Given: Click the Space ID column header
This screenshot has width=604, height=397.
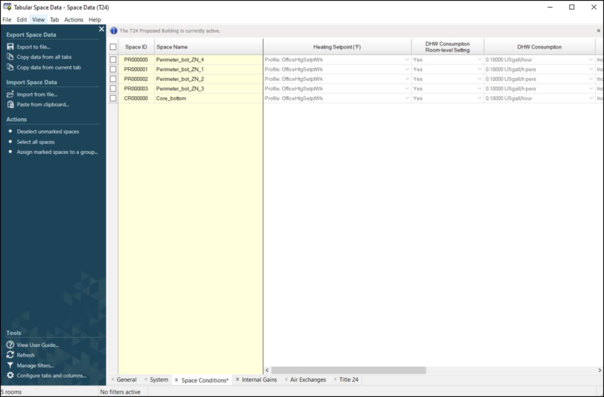Looking at the screenshot, I should pyautogui.click(x=136, y=47).
